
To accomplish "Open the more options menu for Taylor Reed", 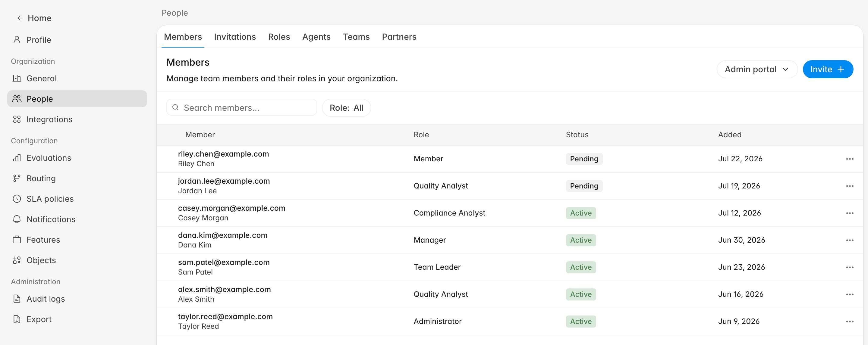I will pos(850,322).
